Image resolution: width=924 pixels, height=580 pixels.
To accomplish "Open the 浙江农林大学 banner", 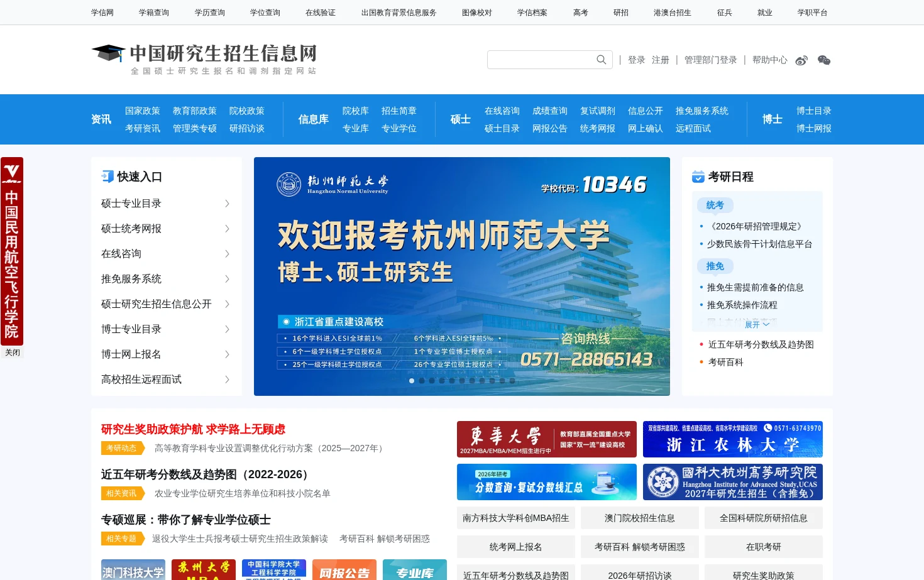I will [733, 439].
